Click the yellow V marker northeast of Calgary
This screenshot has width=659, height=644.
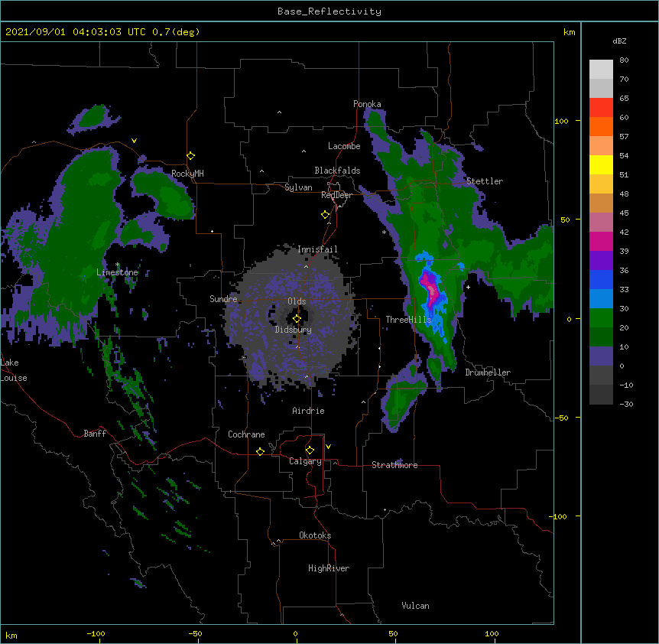[x=328, y=447]
